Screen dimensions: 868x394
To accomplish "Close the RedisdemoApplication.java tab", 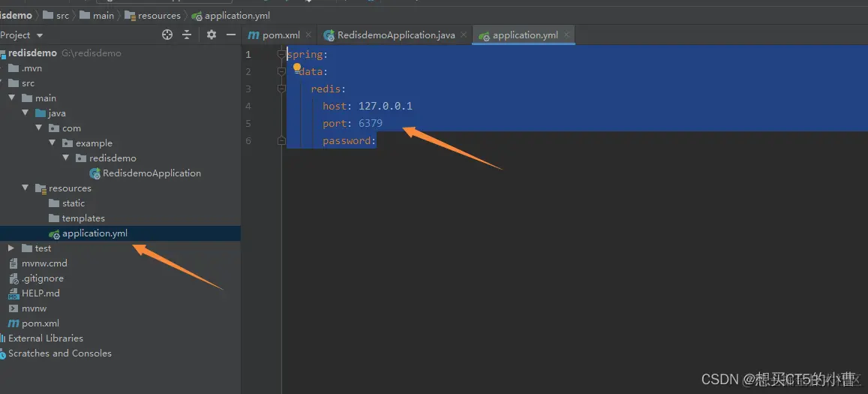I will pyautogui.click(x=464, y=35).
